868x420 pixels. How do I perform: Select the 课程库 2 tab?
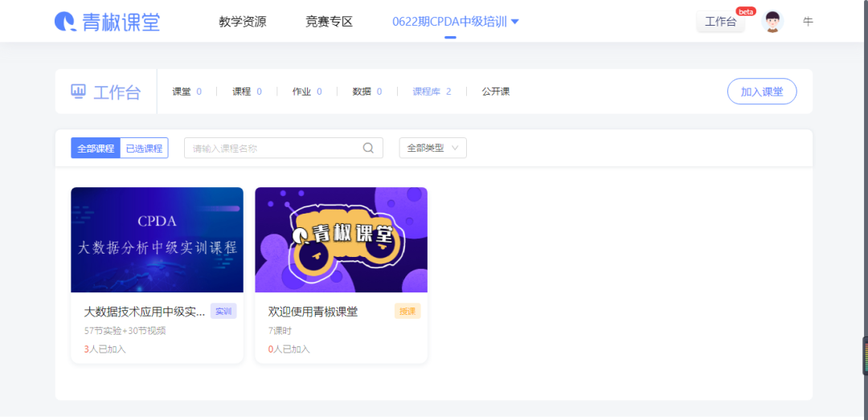point(432,92)
